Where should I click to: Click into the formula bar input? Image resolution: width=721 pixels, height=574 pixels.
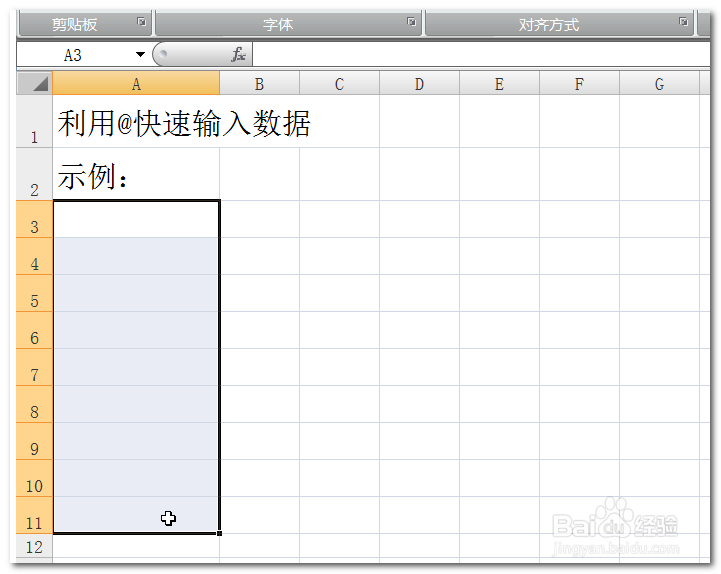coord(481,55)
